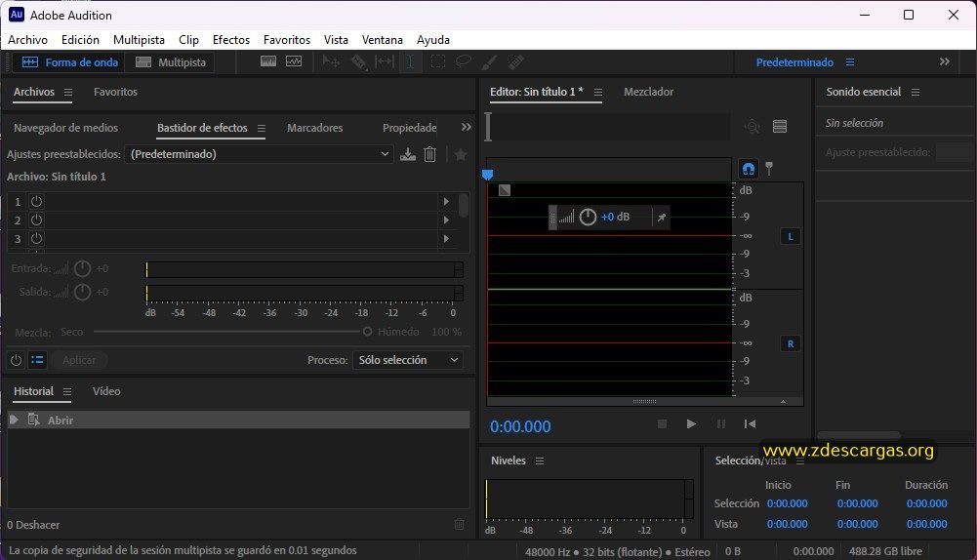Select the Slip tool
This screenshot has height=560, width=977.
coord(385,61)
